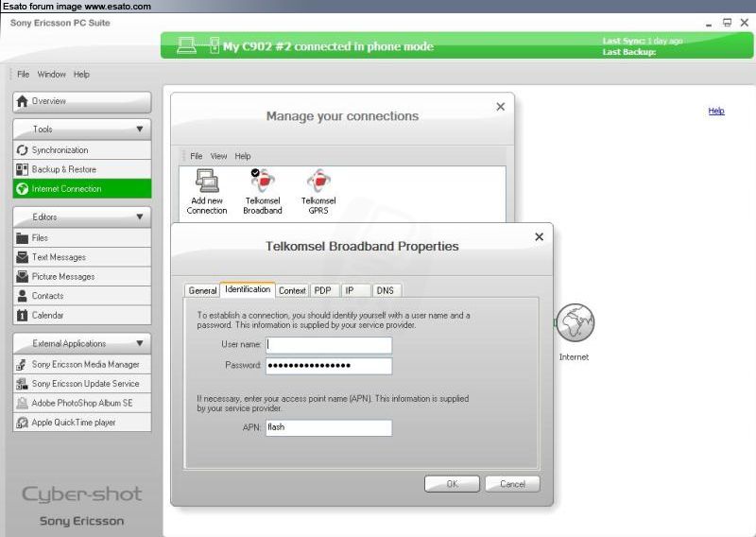The height and width of the screenshot is (537, 756).
Task: Click the APN input field
Action: pyautogui.click(x=329, y=427)
